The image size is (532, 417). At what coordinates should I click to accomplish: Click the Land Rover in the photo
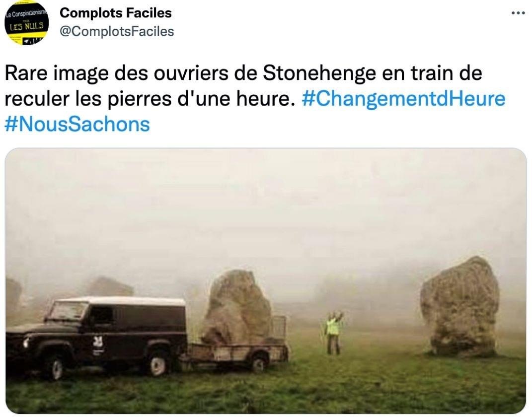coord(96,338)
